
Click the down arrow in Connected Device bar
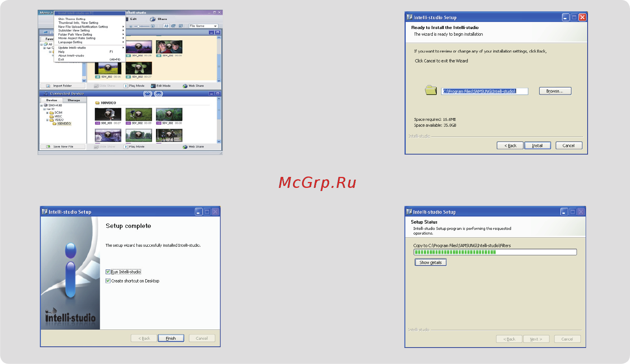point(158,94)
